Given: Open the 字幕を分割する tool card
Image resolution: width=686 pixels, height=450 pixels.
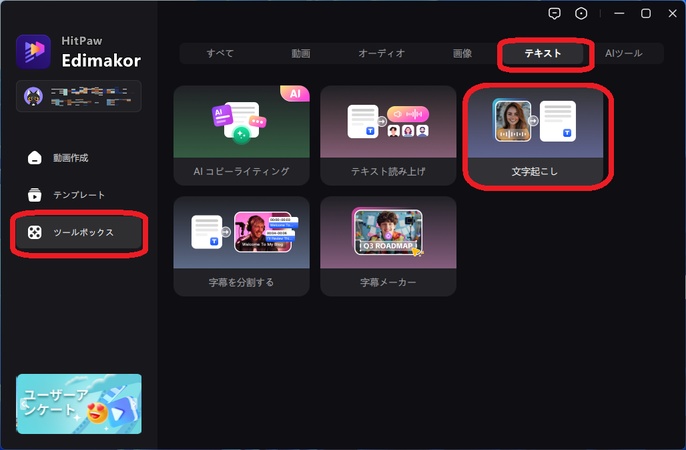Looking at the screenshot, I should (242, 246).
